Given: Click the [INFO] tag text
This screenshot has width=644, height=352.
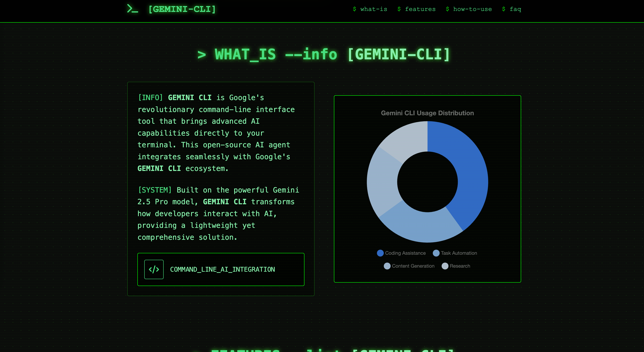Looking at the screenshot, I should click(x=151, y=97).
